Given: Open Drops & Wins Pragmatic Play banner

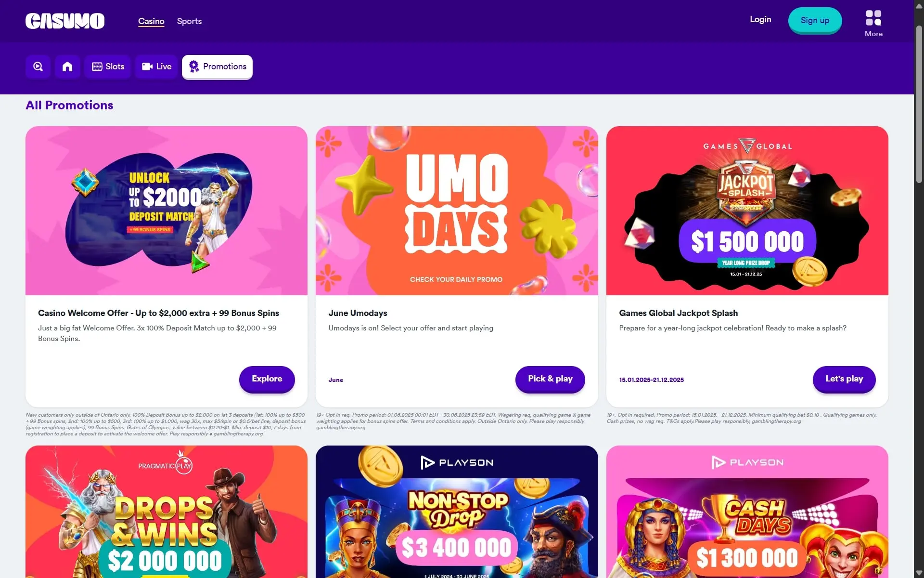Looking at the screenshot, I should (167, 512).
